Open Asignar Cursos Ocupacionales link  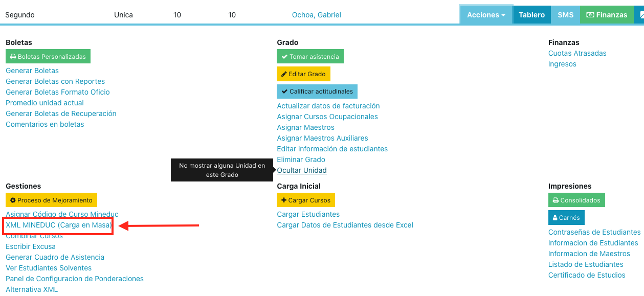(327, 117)
